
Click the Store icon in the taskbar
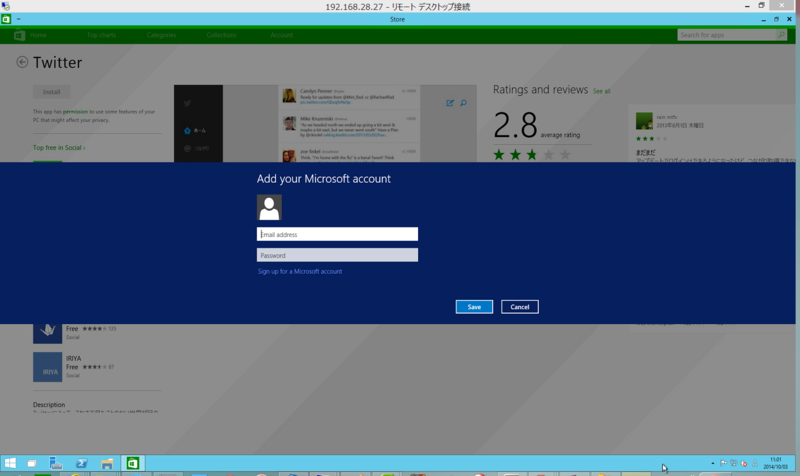pyautogui.click(x=133, y=463)
